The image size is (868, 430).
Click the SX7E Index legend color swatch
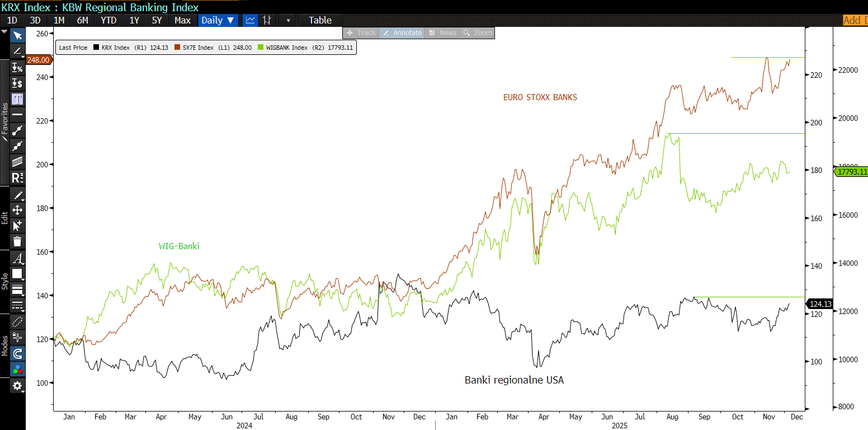click(177, 48)
